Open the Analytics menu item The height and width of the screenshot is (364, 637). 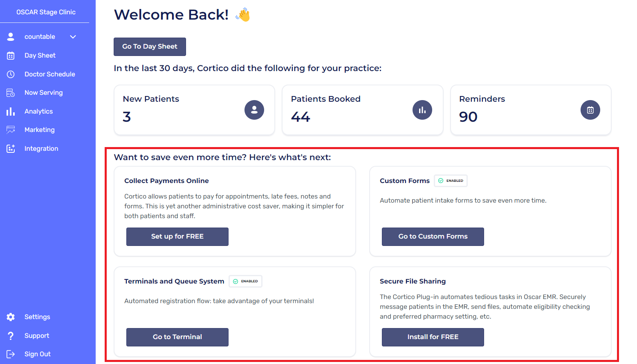pyautogui.click(x=38, y=112)
